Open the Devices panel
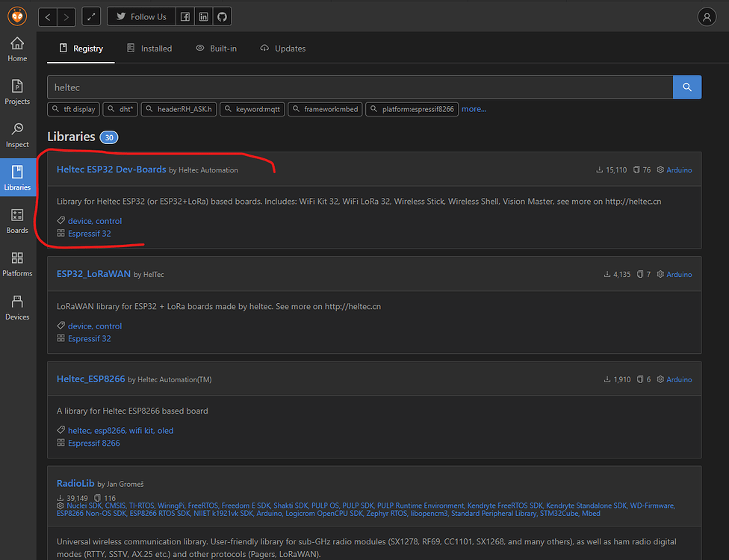The image size is (729, 560). [x=16, y=306]
